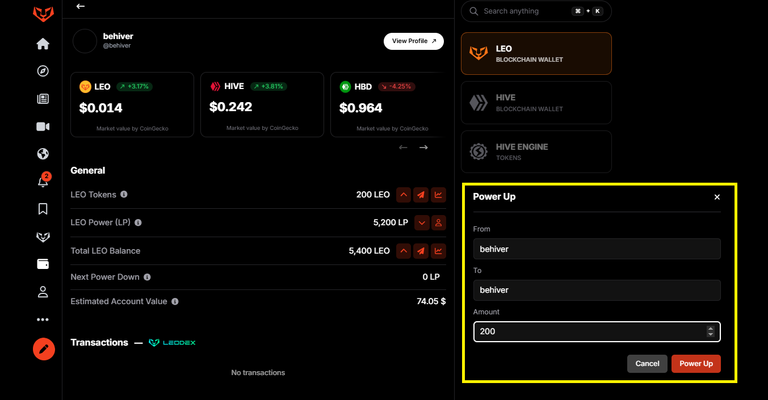This screenshot has width=768, height=400.
Task: Show previous price cards with left arrow
Action: [x=403, y=147]
